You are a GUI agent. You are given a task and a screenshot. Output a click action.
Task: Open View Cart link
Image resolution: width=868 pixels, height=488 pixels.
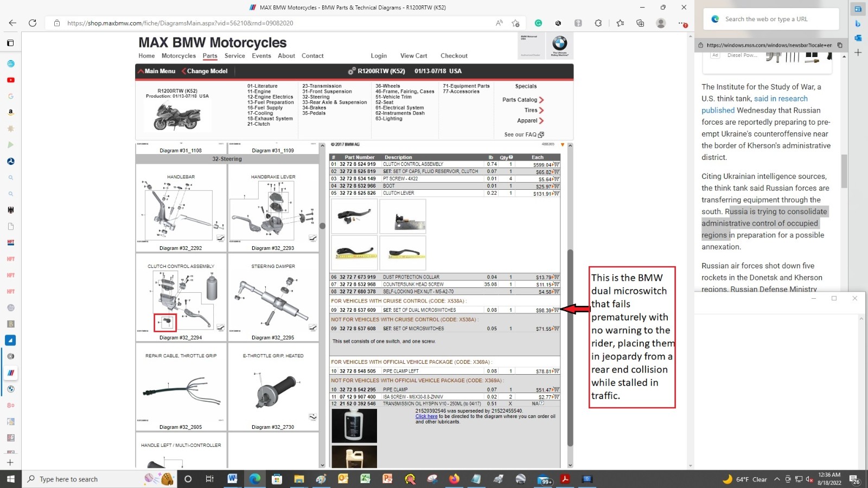[x=414, y=56]
